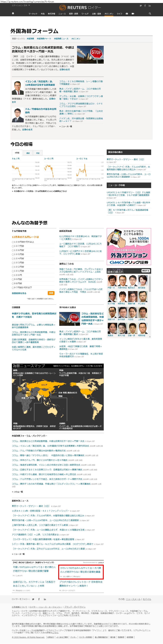Screen dimensions: 163x644
Task: Click the Twitter icon in top header
Action: click(140, 5)
